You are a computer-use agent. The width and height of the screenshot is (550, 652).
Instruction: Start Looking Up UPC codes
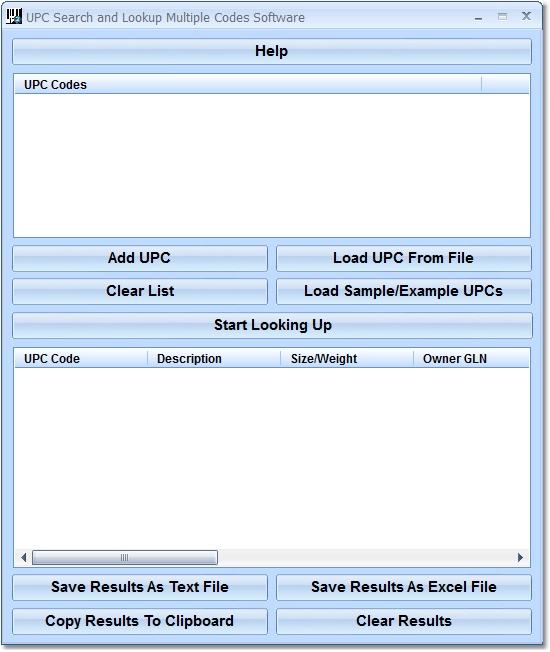click(272, 325)
